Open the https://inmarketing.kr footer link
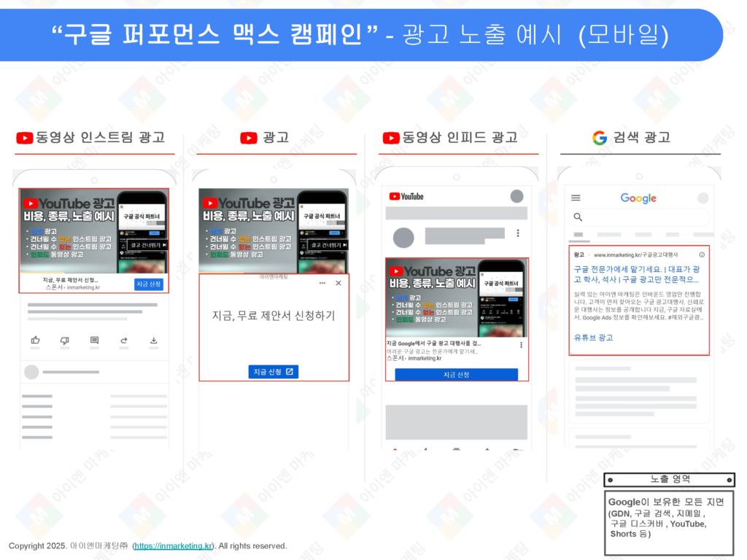The width and height of the screenshot is (747, 560). pyautogui.click(x=174, y=545)
